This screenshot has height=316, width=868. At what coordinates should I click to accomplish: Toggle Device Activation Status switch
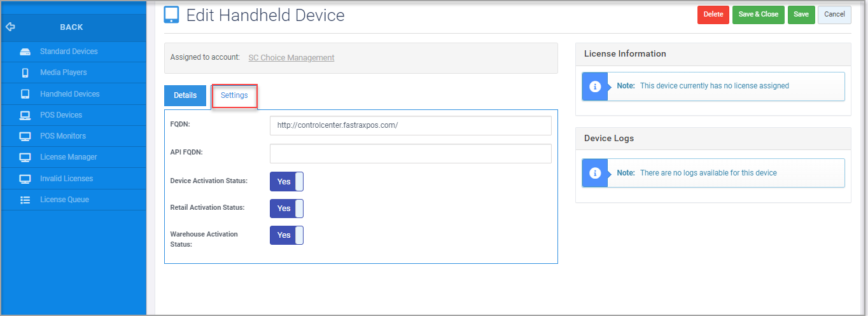point(287,181)
